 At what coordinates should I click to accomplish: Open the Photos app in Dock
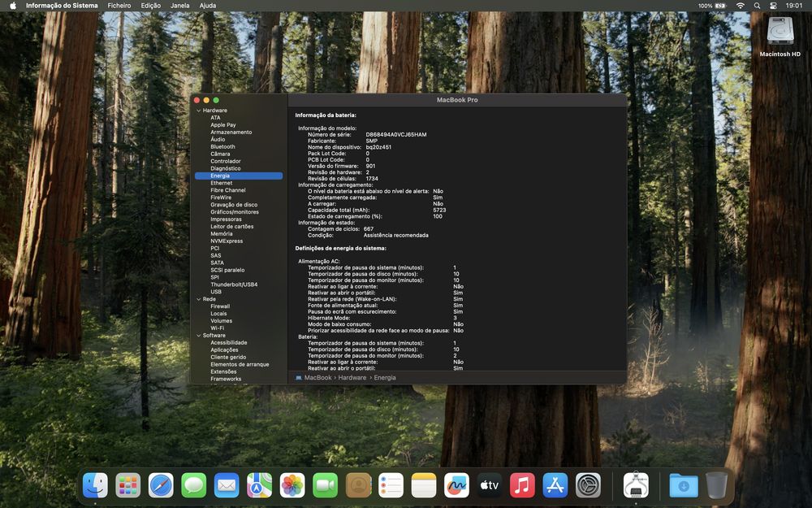tap(292, 486)
